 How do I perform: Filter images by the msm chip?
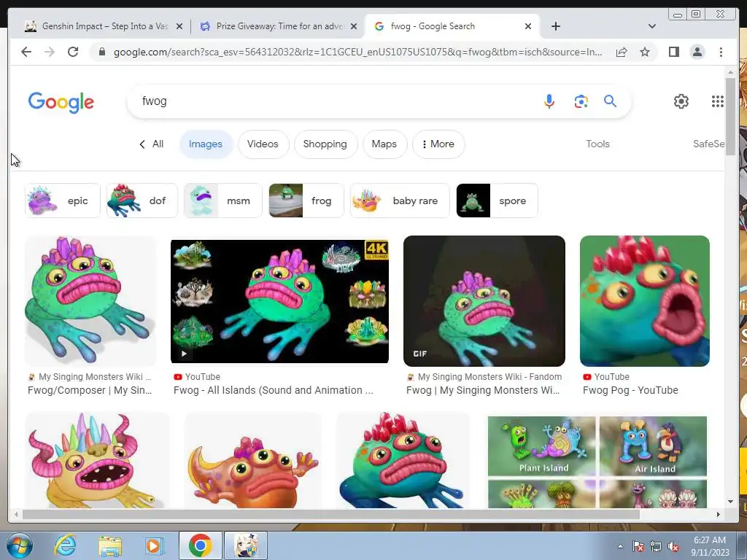coord(222,201)
